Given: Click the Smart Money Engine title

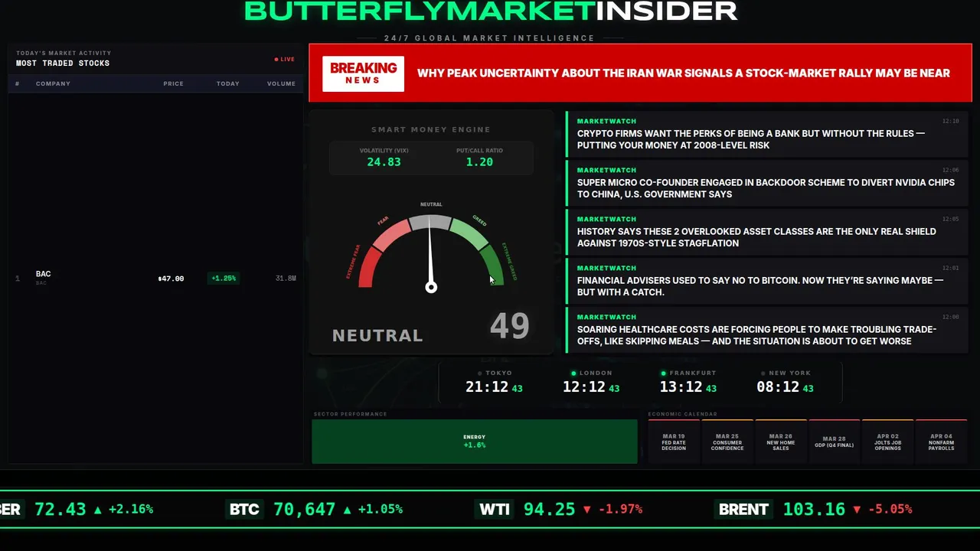Looking at the screenshot, I should pos(431,130).
